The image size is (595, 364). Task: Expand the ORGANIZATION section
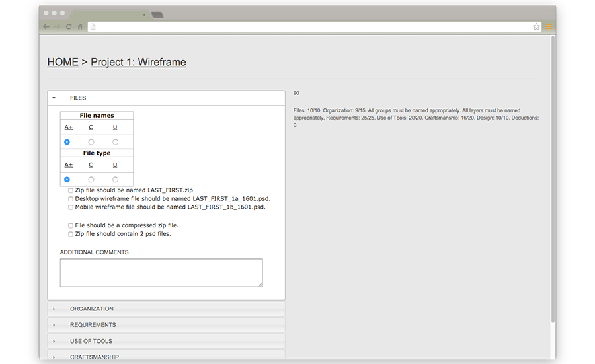click(x=91, y=309)
